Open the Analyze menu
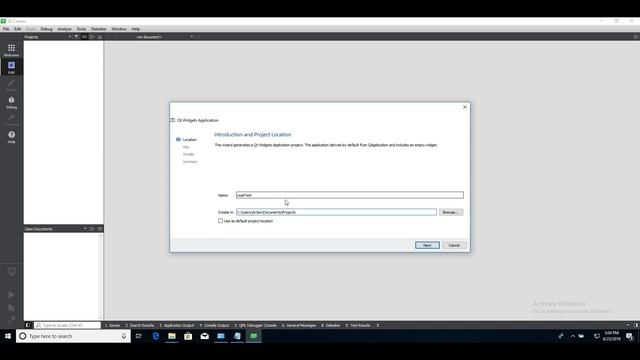Image resolution: width=640 pixels, height=360 pixels. coord(64,29)
